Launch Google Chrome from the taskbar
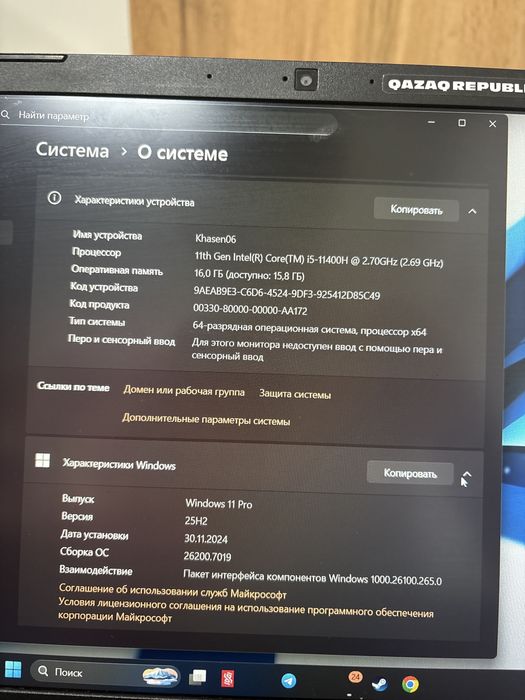525x700 pixels. click(x=410, y=684)
